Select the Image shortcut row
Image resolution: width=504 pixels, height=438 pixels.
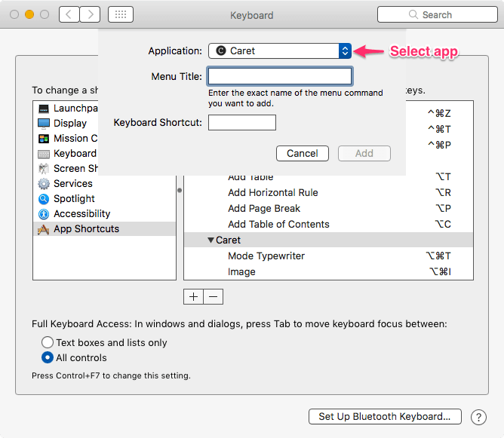click(328, 271)
